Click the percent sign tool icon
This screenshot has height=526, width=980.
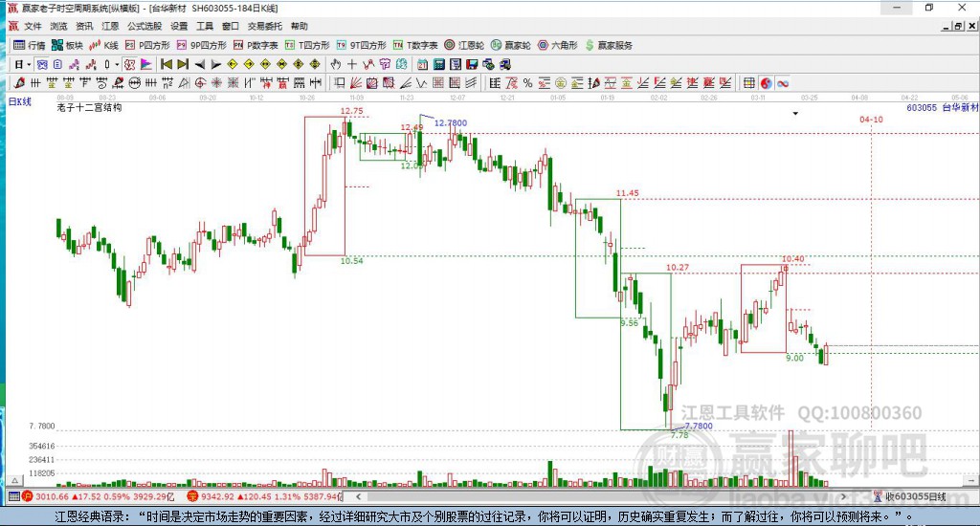click(527, 83)
